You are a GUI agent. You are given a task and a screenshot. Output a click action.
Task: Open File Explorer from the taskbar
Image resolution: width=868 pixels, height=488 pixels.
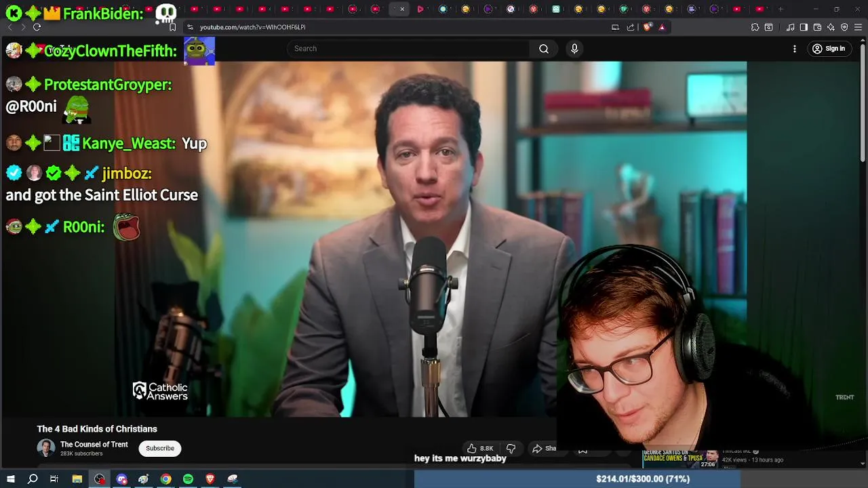click(x=77, y=479)
